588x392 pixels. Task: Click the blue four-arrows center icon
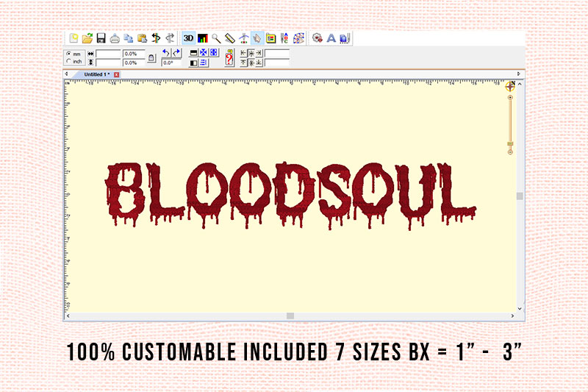click(x=204, y=53)
